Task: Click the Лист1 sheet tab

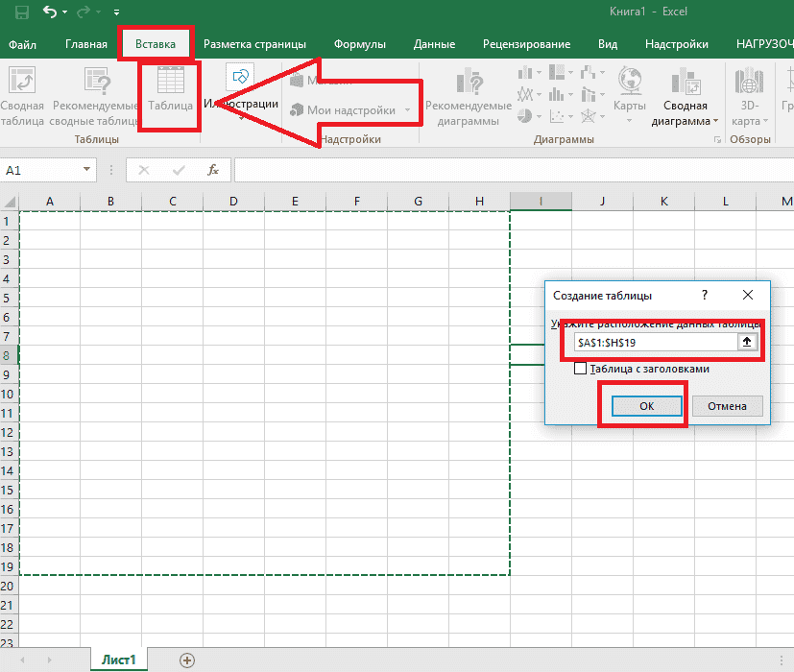Action: [117, 660]
